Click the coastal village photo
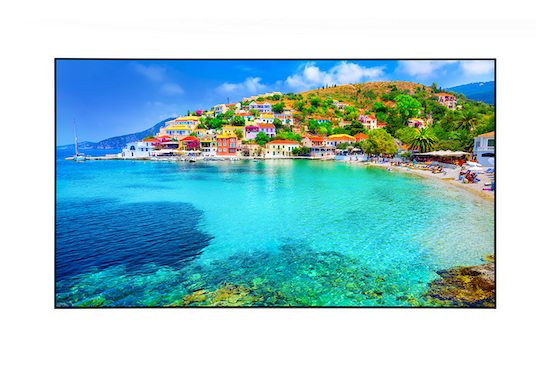This screenshot has height=367, width=550. [275, 184]
